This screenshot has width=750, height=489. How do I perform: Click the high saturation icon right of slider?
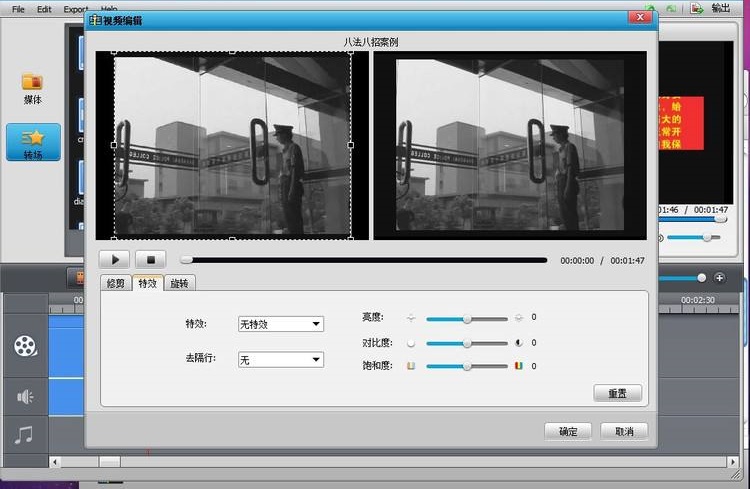point(519,366)
